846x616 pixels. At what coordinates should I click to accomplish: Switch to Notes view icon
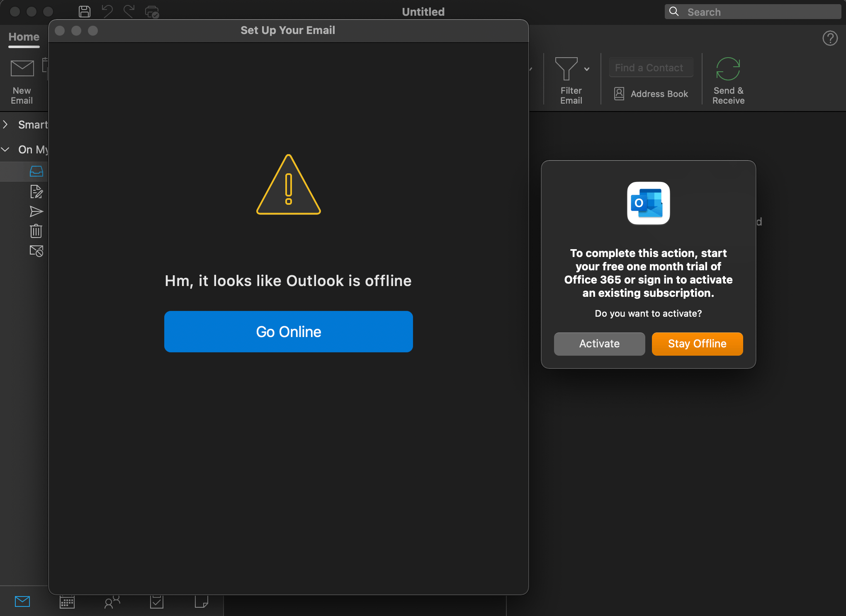[202, 601]
